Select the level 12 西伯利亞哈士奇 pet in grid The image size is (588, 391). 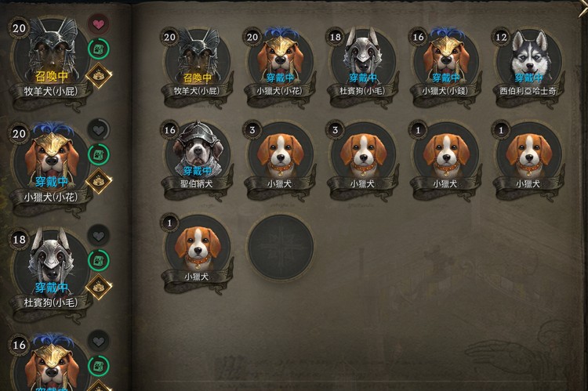(x=528, y=66)
